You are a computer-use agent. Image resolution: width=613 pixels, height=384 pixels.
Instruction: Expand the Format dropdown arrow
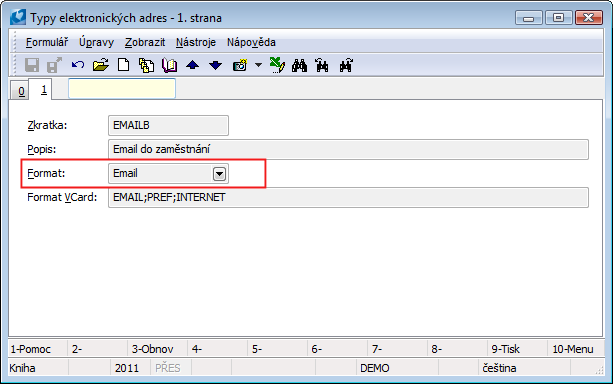[x=219, y=174]
